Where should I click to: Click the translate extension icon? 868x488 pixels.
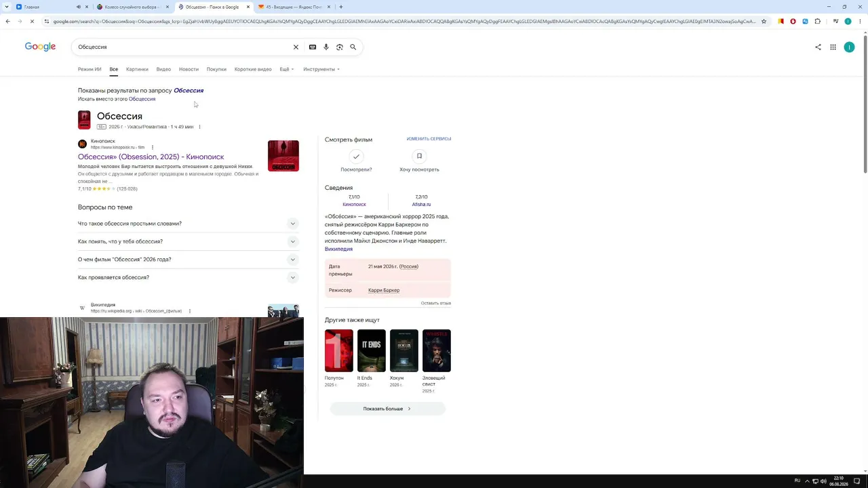805,21
